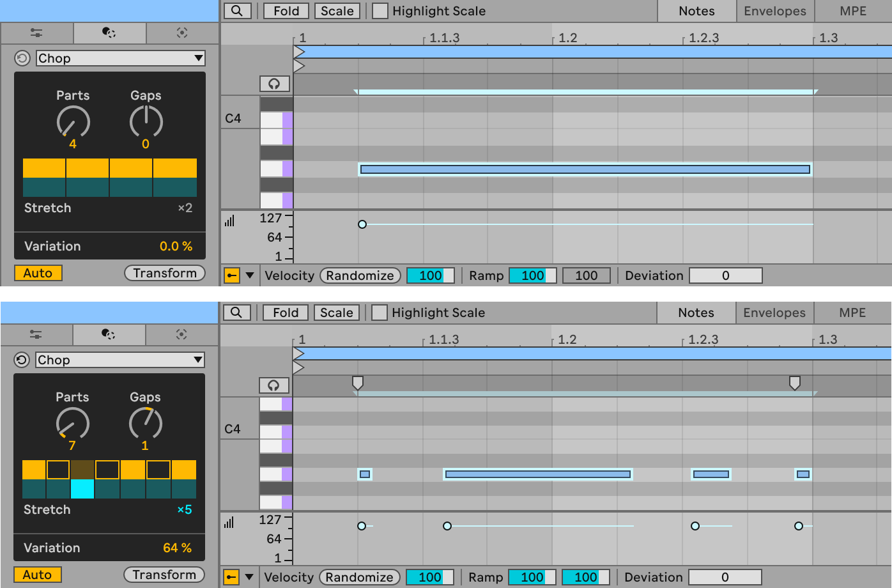This screenshot has width=892, height=588.
Task: Click the yellow lane selector icon in the bottom editor
Action: [x=231, y=577]
